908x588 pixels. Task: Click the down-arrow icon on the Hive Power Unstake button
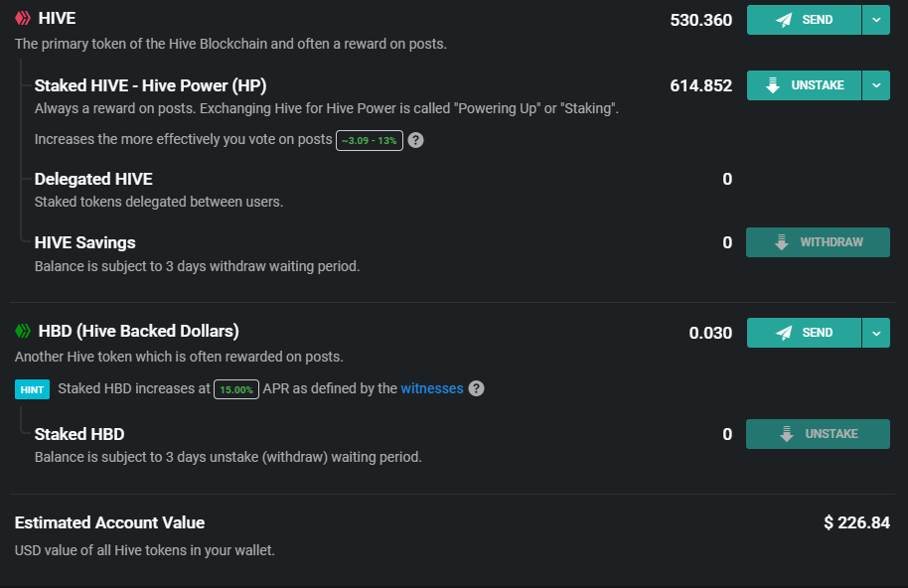(773, 85)
